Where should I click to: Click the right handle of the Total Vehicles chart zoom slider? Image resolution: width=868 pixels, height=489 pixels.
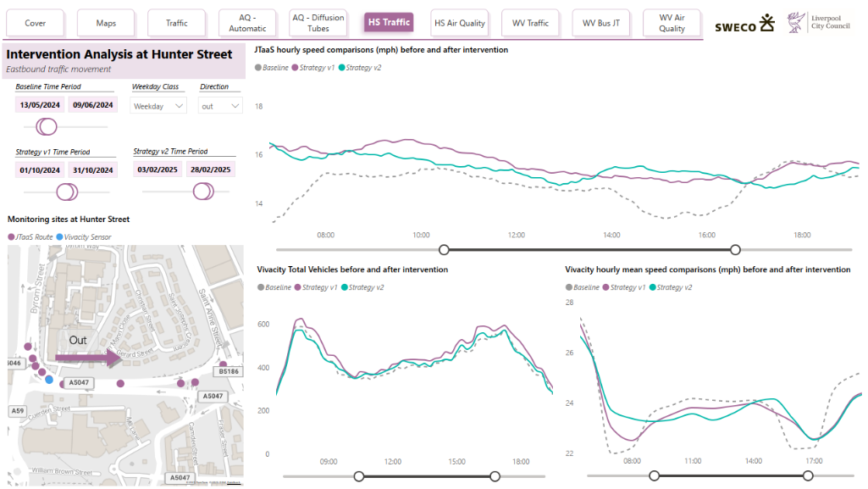coord(495,476)
